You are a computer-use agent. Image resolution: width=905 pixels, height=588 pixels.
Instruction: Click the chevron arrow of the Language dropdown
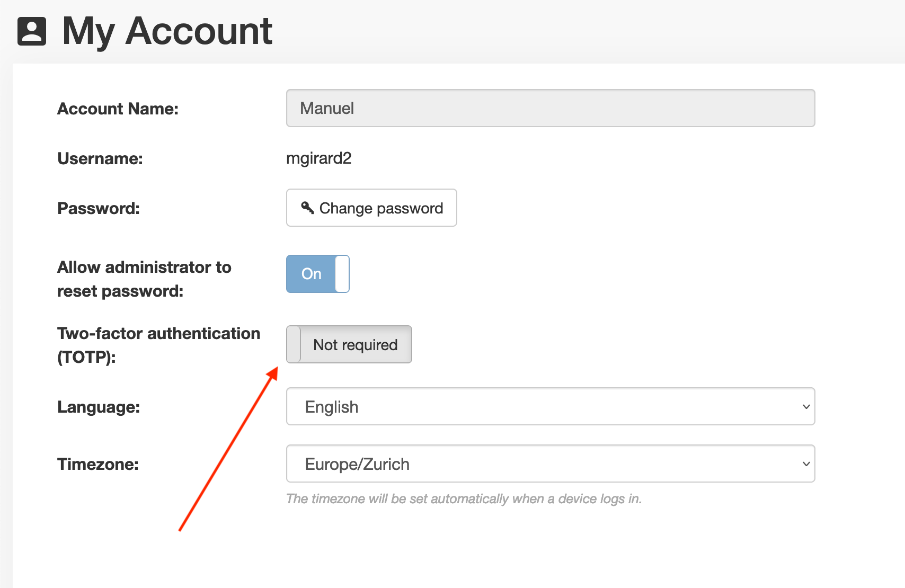coord(806,407)
